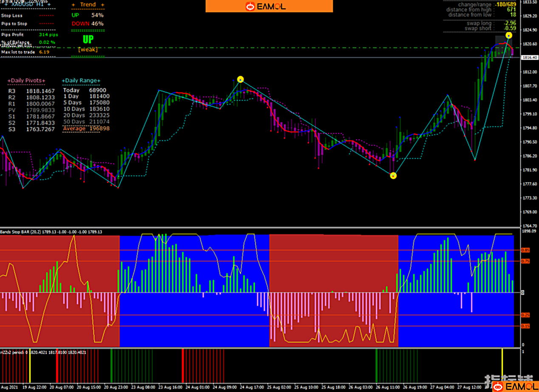Screen dimensions: 539x392
Task: Click the yellow swing-low marker near 1781
Action: coord(393,175)
